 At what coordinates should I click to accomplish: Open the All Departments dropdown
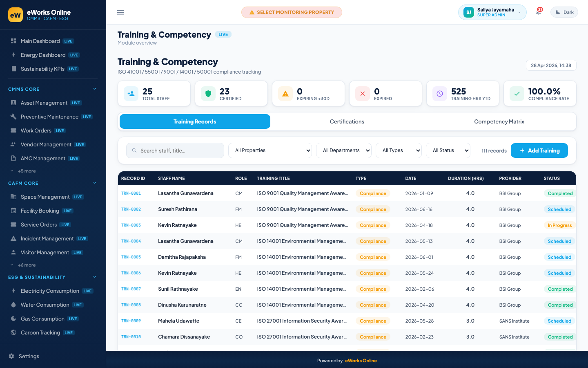344,150
